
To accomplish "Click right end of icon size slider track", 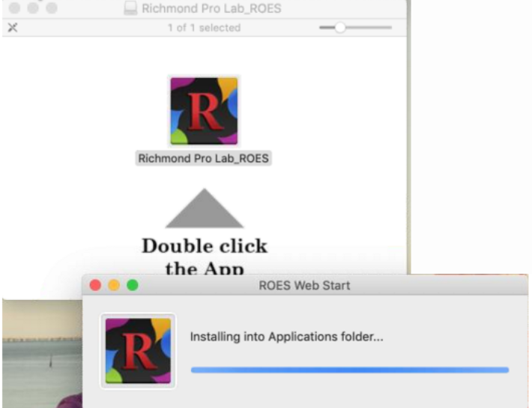I will 388,28.
